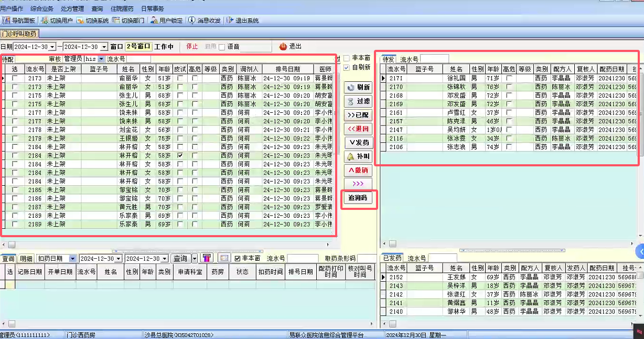
Task: Click the red power 退出 icon
Action: [x=283, y=46]
